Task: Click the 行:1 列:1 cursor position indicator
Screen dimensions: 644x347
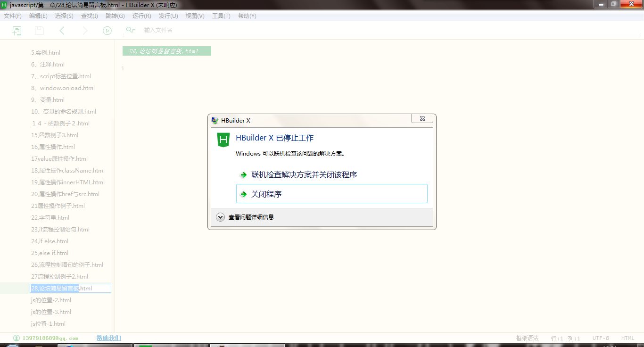Action: coord(566,338)
